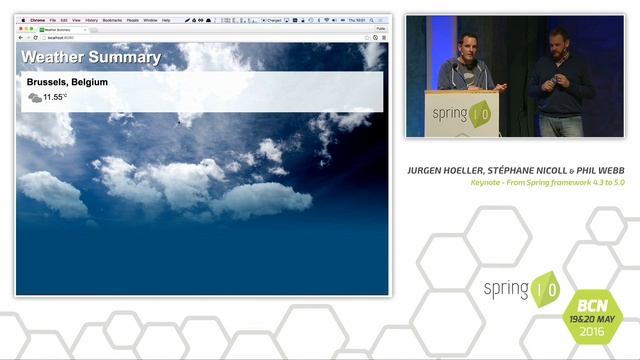Open the File menu
This screenshot has width=640, height=360.
pos(53,20)
